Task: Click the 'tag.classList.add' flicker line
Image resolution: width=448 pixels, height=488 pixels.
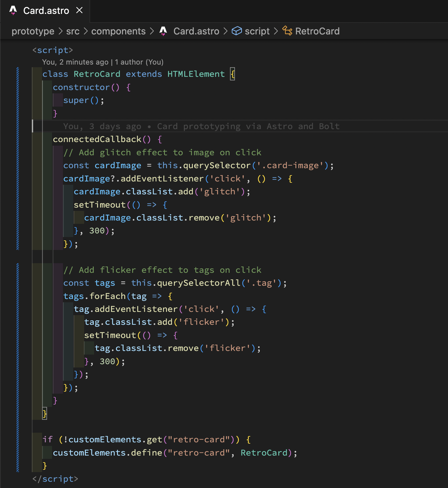Action: tap(159, 322)
